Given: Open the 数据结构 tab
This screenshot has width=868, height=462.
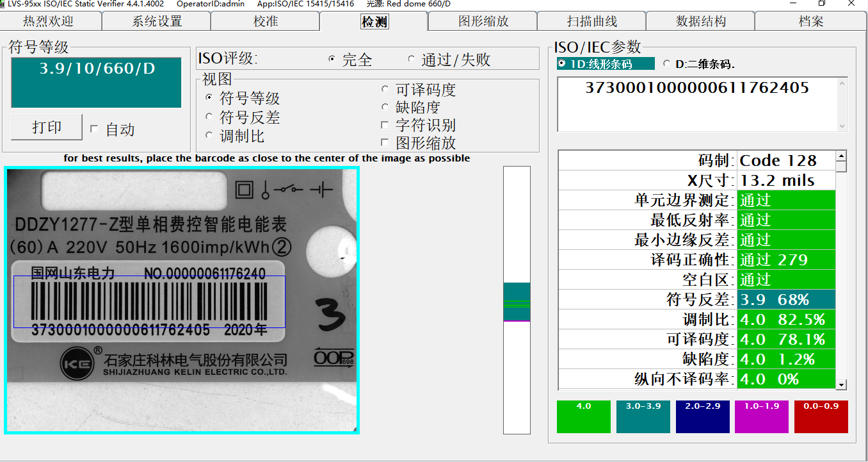Looking at the screenshot, I should (x=700, y=21).
